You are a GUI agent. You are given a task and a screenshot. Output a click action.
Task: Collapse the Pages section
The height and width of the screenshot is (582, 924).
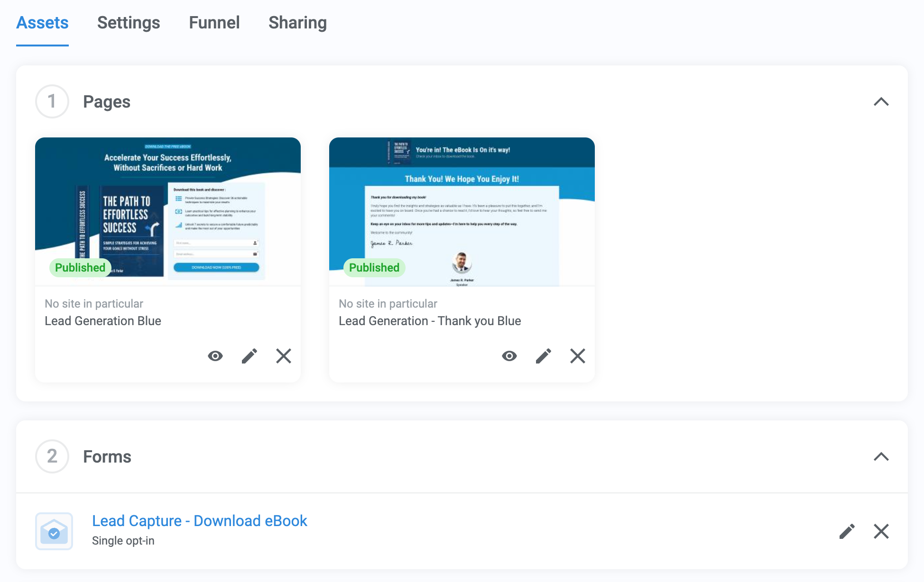click(x=881, y=102)
